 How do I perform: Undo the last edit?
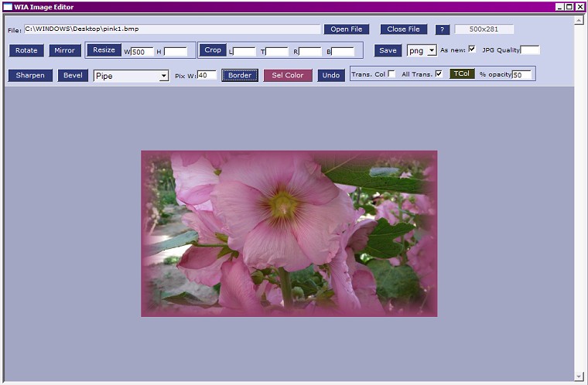[x=331, y=75]
